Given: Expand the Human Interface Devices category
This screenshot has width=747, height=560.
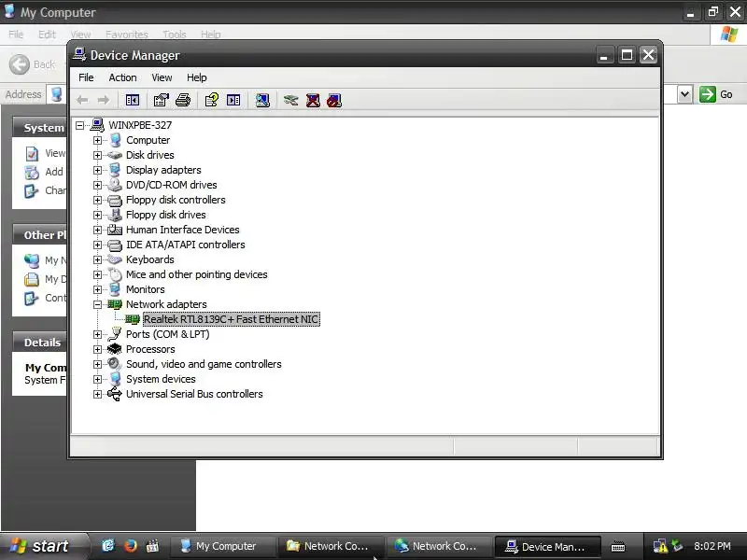Looking at the screenshot, I should tap(97, 230).
